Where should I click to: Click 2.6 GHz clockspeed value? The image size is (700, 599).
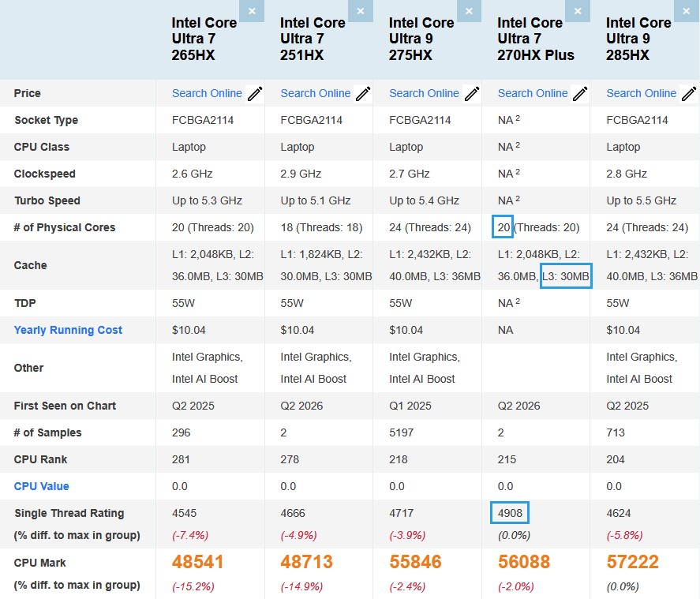coord(192,174)
